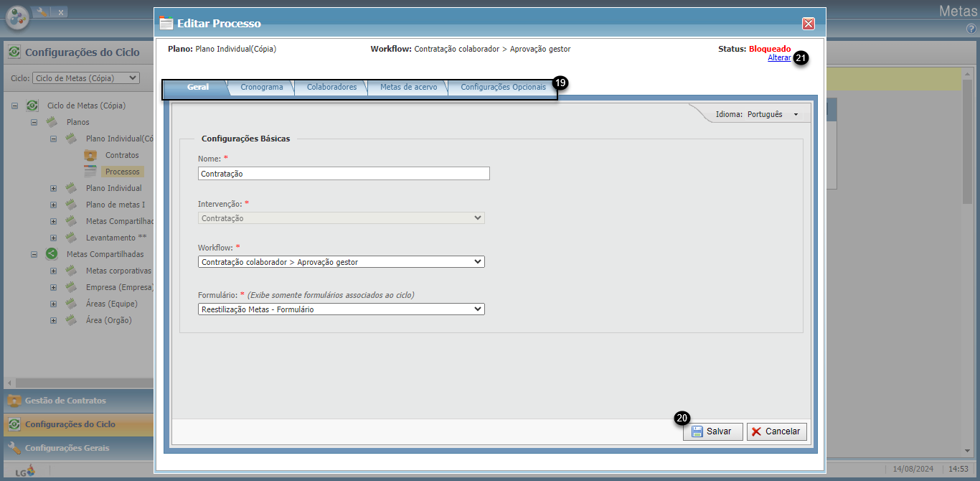Select Contratos in the tree
Screen dimensions: 980x481
(122, 155)
